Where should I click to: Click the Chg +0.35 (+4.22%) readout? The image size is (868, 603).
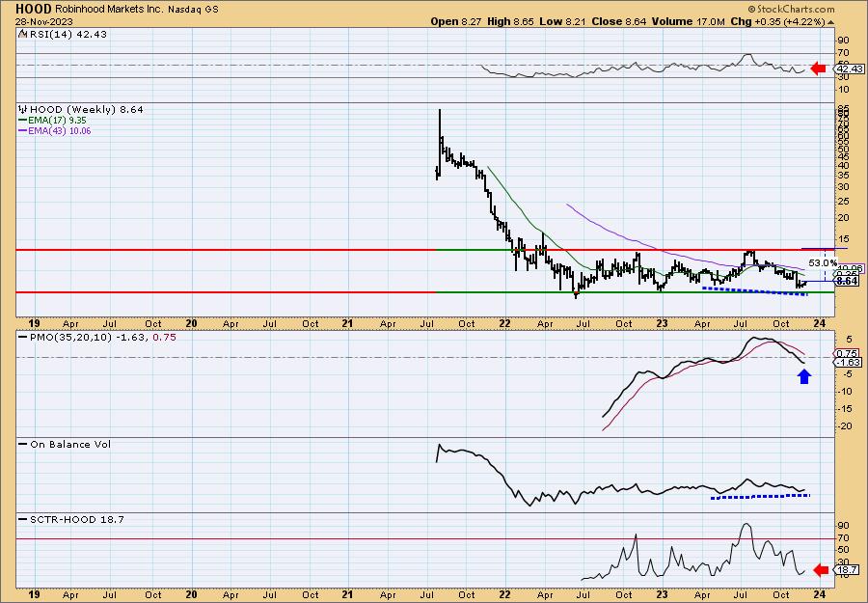[x=782, y=21]
